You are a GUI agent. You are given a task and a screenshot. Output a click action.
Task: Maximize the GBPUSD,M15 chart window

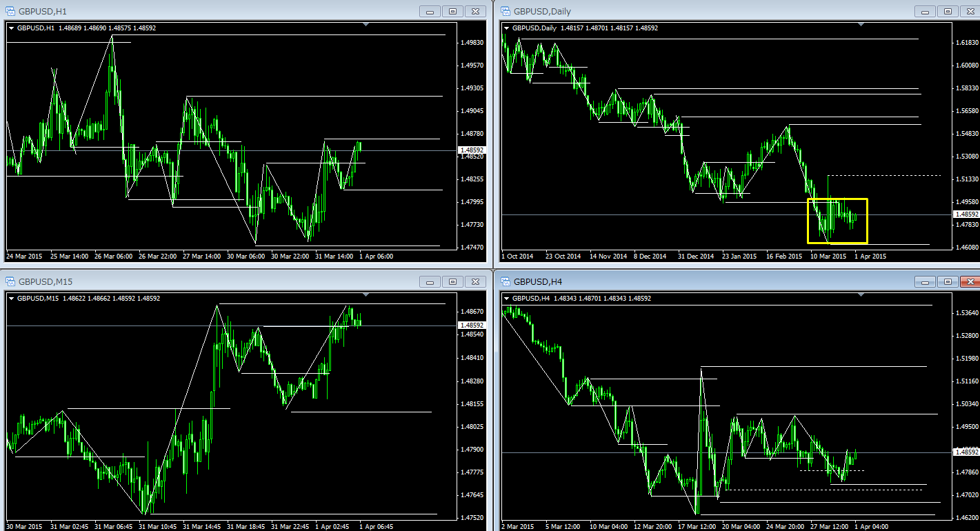[453, 281]
